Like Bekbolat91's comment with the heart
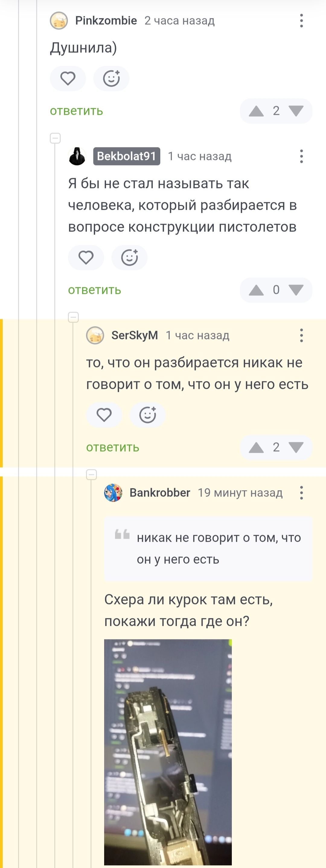Screen dimensions: 326x868 click(x=86, y=258)
